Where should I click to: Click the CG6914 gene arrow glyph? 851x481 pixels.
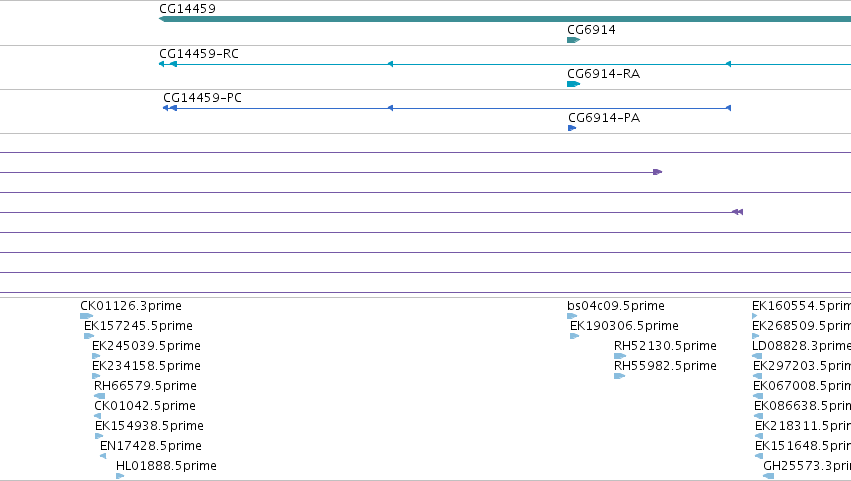coord(573,40)
